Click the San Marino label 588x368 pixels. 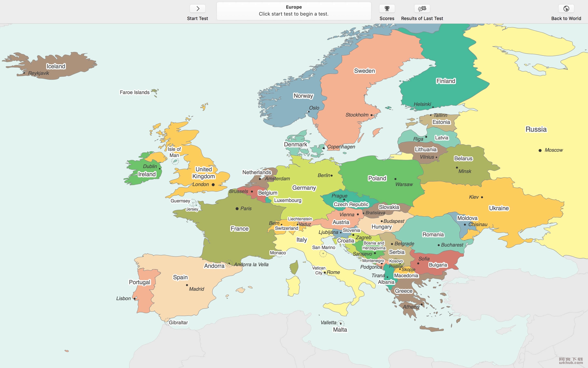(x=324, y=248)
